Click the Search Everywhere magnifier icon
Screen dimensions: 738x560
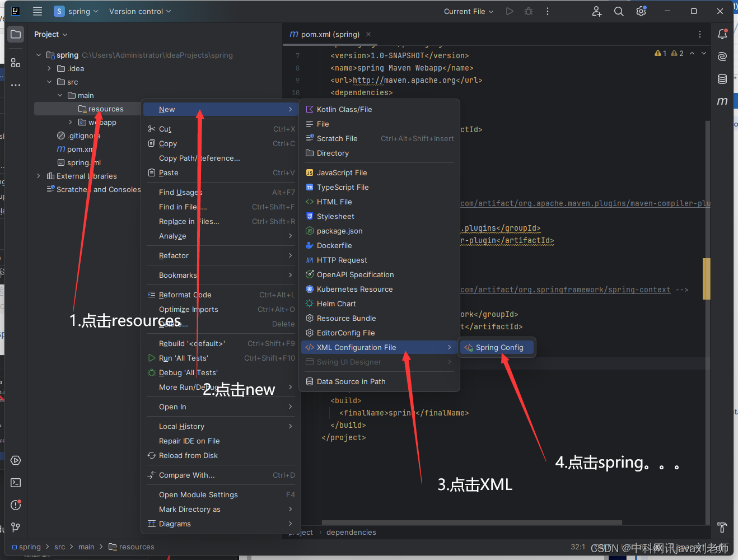(619, 11)
